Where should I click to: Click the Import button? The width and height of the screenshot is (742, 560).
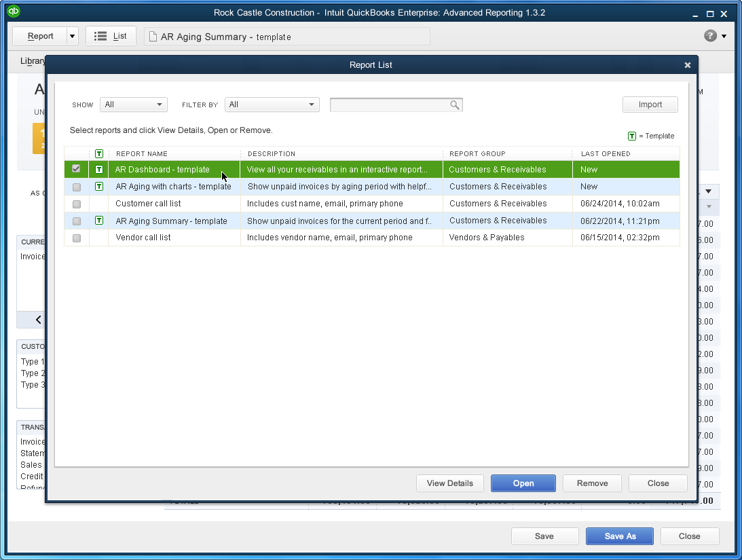click(650, 105)
